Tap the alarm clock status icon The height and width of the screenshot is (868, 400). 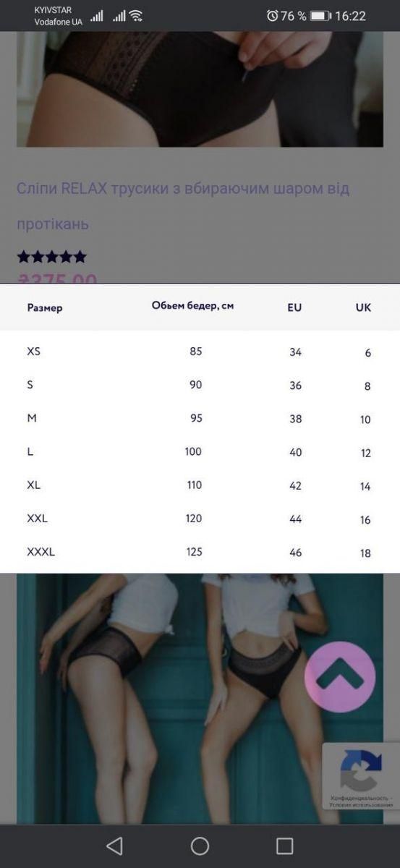coord(272,16)
